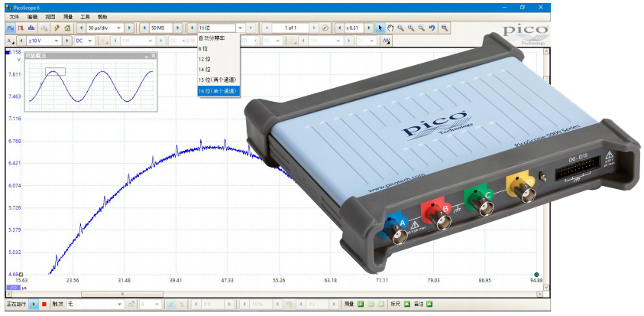The image size is (644, 316).
Task: Add measurement with green plus icon
Action: (x=360, y=304)
